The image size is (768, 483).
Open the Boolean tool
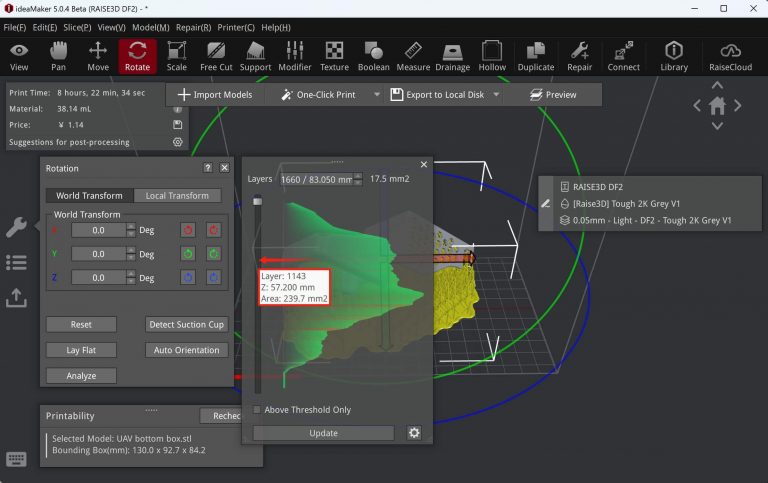[x=374, y=57]
